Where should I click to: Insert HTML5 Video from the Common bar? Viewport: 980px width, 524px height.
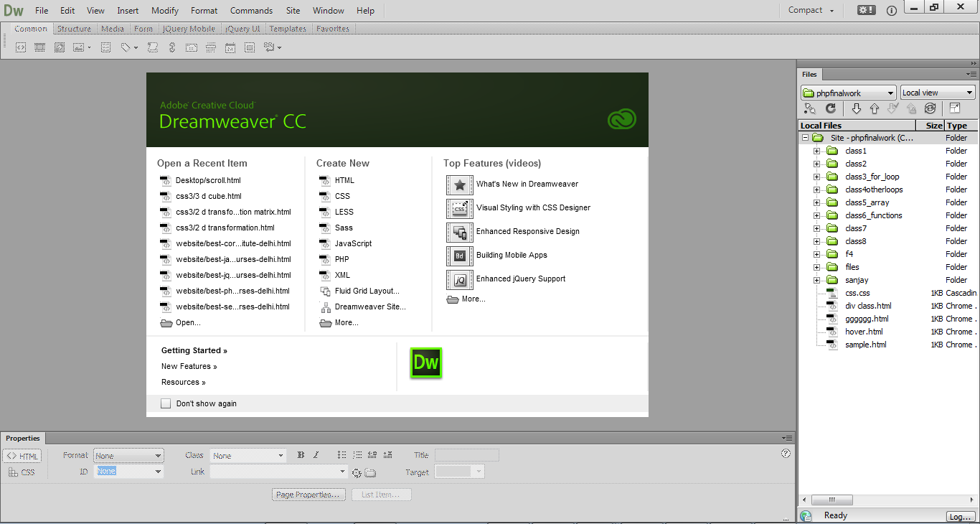point(40,47)
